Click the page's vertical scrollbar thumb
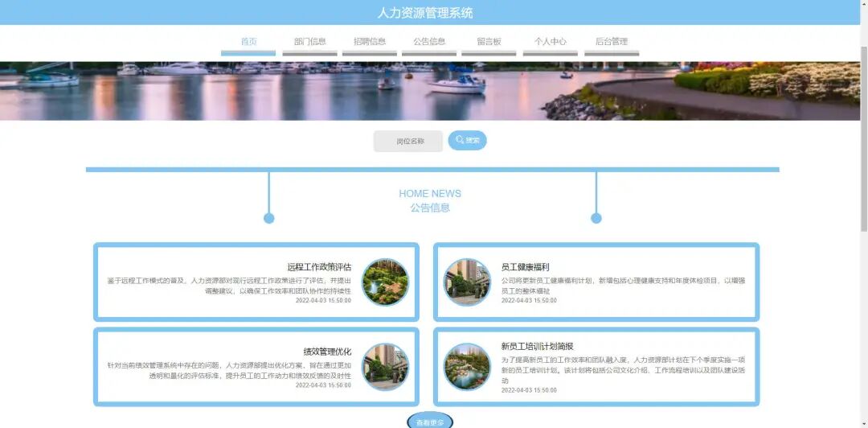 point(864,138)
